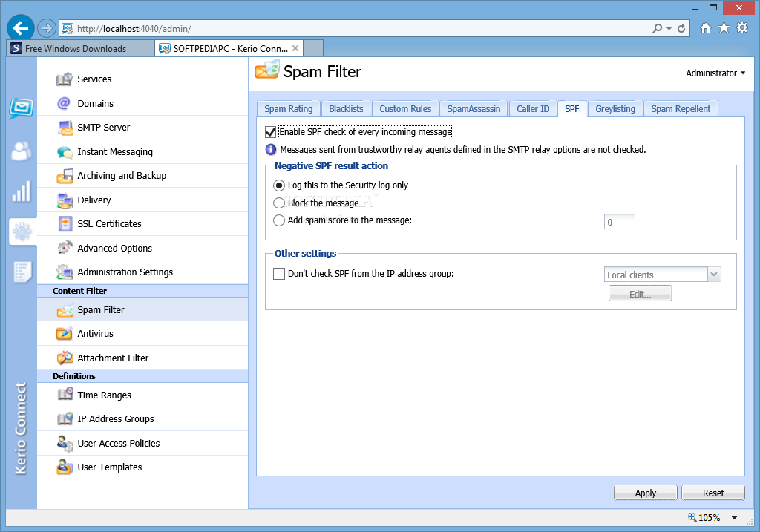760x532 pixels.
Task: Open the status chart section in left rail
Action: click(x=22, y=192)
